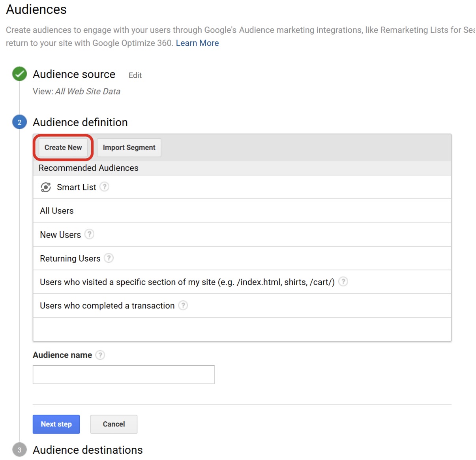Click the Smart List help icon
Viewport: 476px width, 460px height.
[x=104, y=187]
